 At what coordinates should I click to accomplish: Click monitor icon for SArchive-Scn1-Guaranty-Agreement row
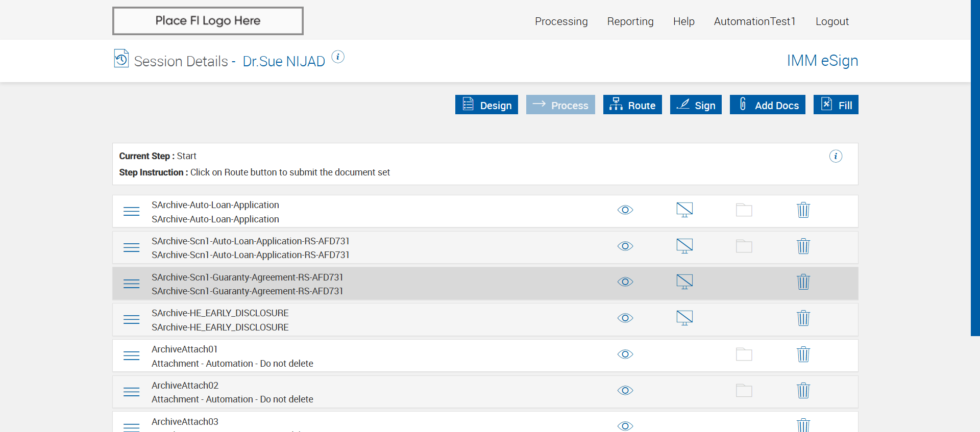684,282
